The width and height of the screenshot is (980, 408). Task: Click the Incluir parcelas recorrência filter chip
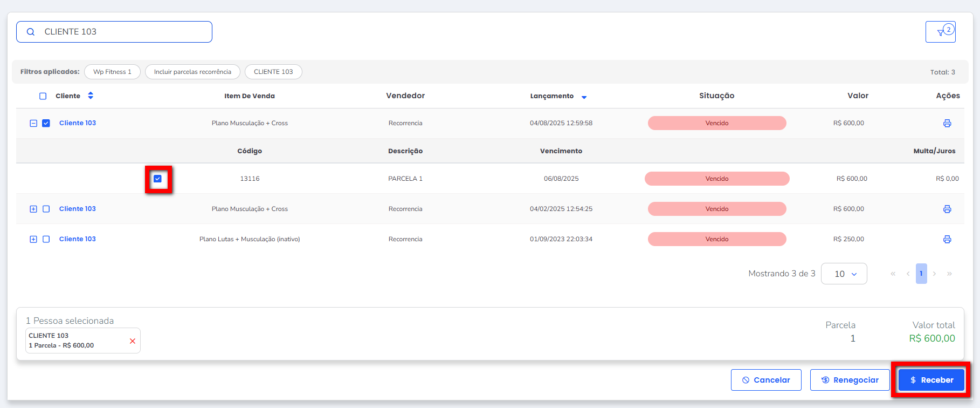[x=192, y=72]
